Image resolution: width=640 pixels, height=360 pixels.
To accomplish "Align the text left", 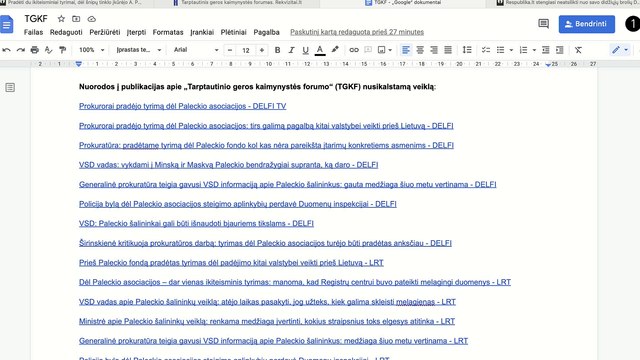I will pyautogui.click(x=406, y=50).
